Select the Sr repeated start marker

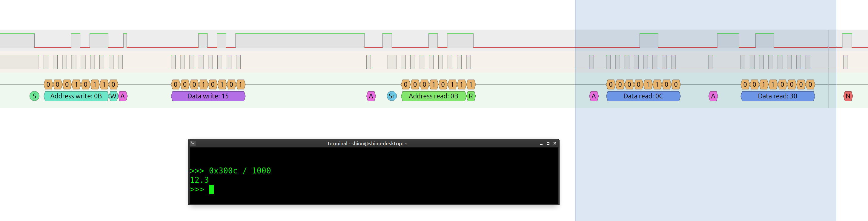coord(391,96)
